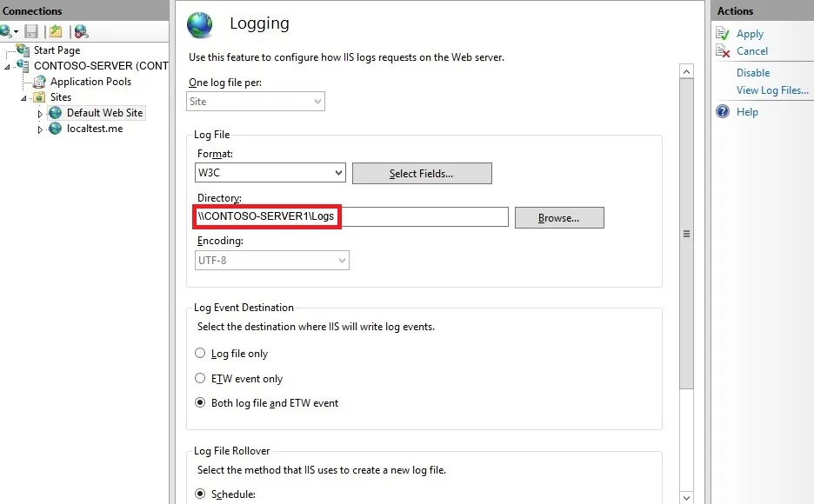Expand the localtest.me node
Screen dimensions: 814x504
click(40, 129)
